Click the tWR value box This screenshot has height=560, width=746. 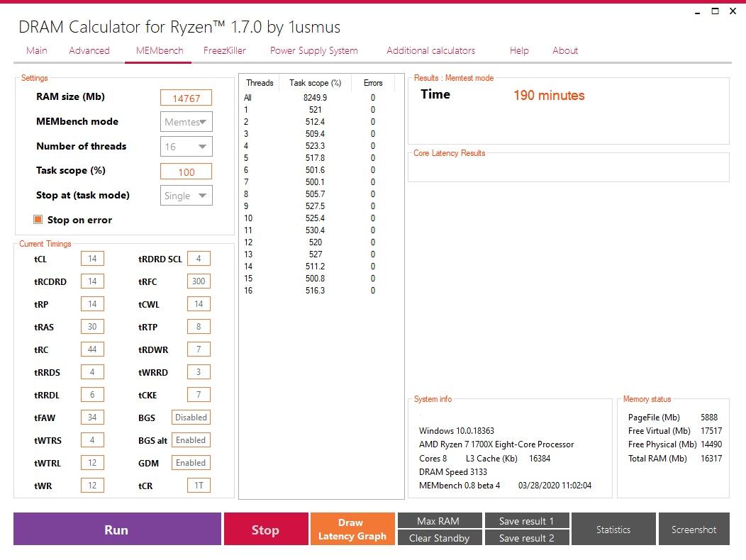point(92,486)
